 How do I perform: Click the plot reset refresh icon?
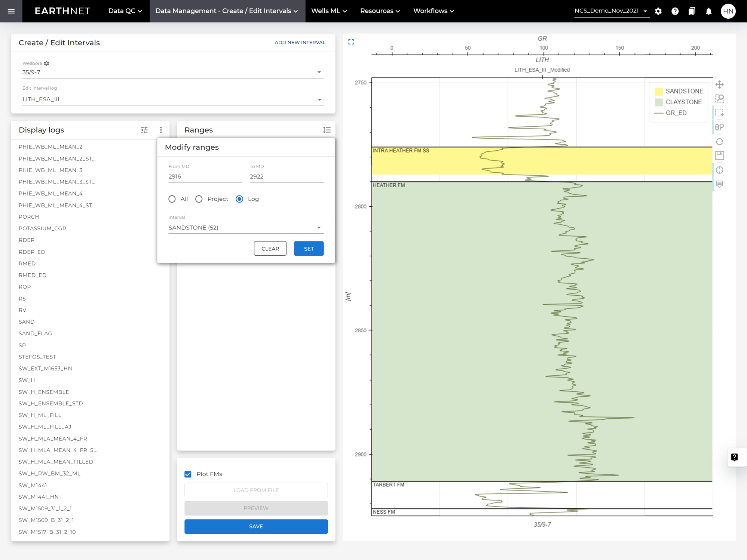pyautogui.click(x=719, y=142)
